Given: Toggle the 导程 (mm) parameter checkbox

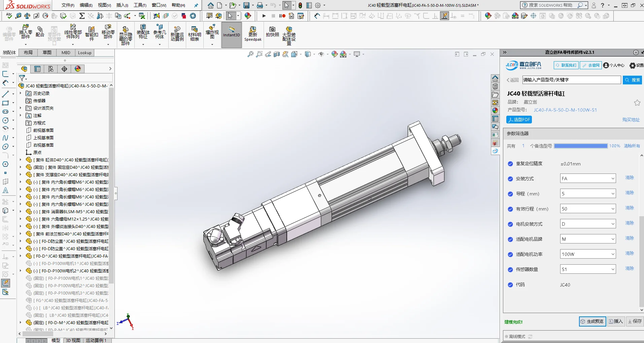Looking at the screenshot, I should click(x=510, y=194).
